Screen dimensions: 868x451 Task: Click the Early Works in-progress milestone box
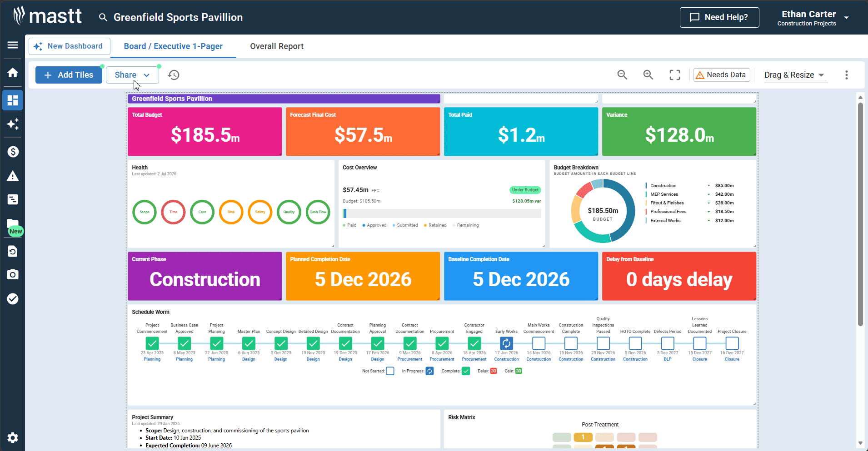point(506,343)
